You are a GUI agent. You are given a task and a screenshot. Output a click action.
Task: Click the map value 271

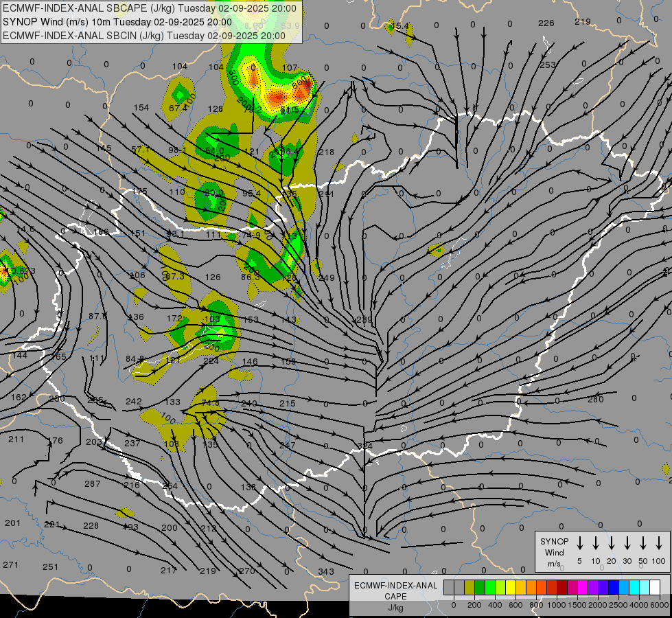coord(11,565)
